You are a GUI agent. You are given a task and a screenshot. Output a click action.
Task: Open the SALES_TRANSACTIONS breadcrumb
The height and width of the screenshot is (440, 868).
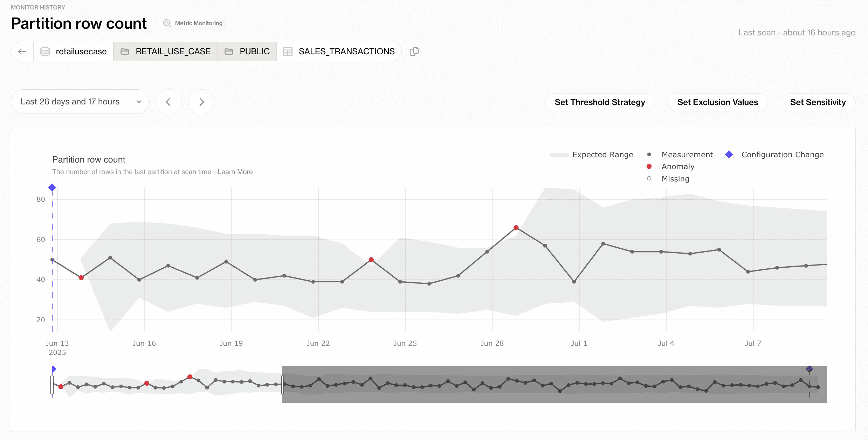pyautogui.click(x=339, y=51)
